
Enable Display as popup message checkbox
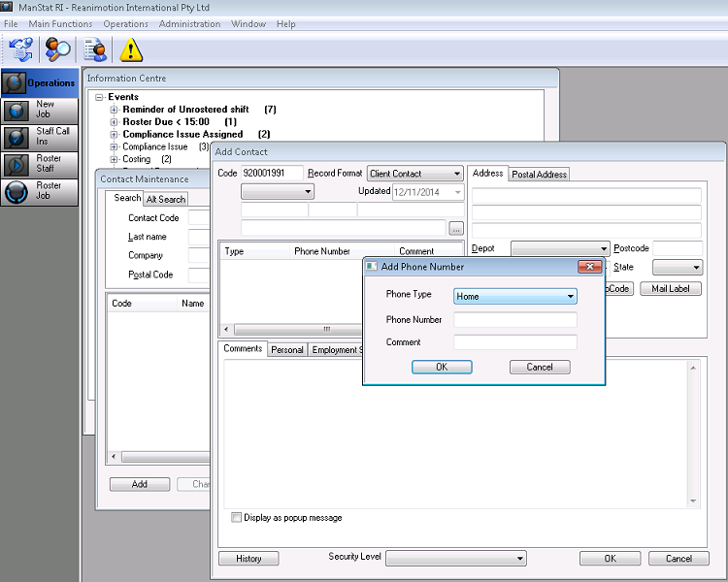pos(237,518)
